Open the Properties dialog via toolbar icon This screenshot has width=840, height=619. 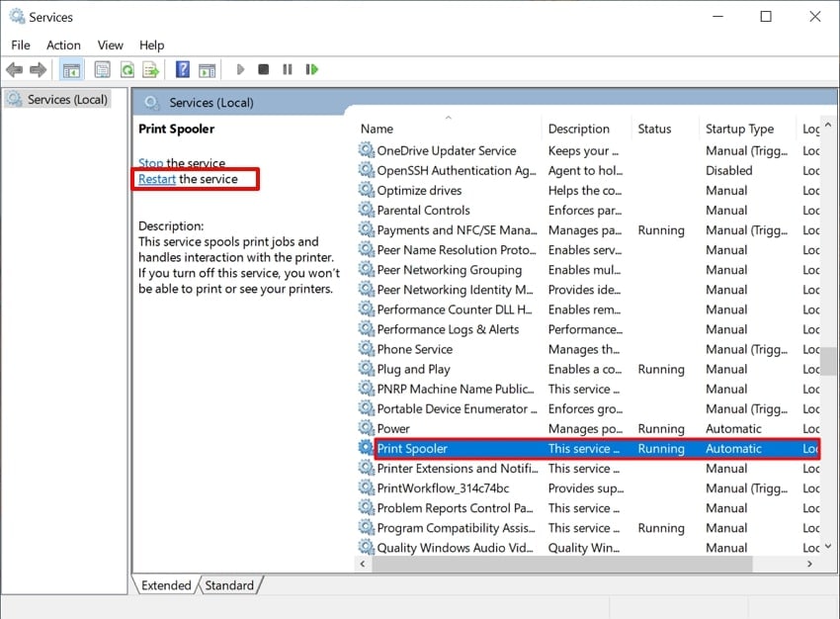click(102, 69)
